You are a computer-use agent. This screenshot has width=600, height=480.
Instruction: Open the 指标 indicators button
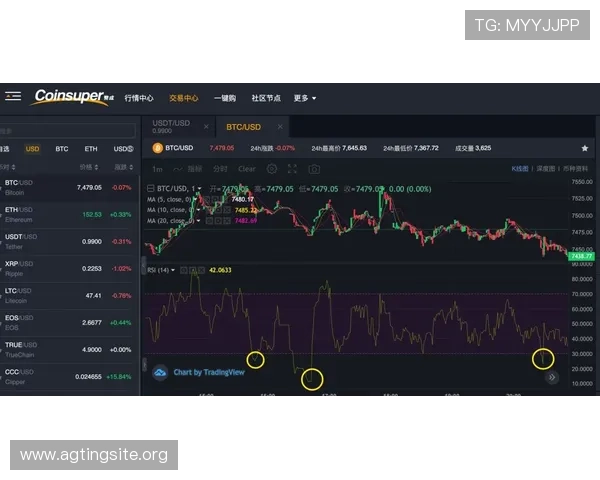pyautogui.click(x=188, y=169)
